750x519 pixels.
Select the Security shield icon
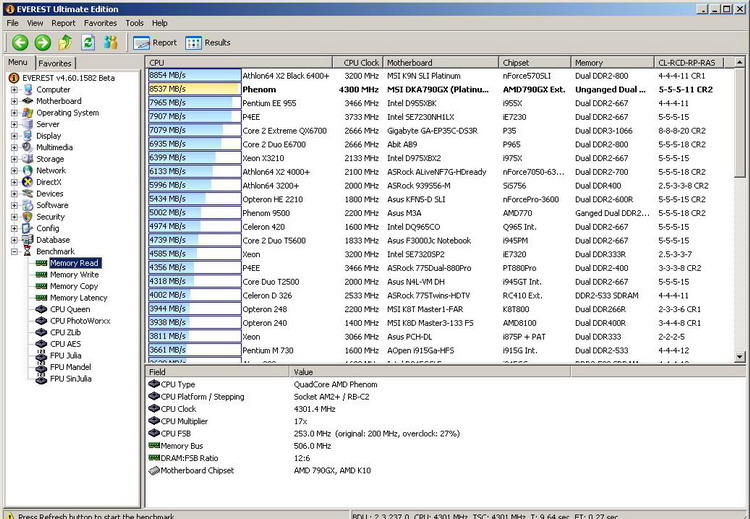coord(28,217)
